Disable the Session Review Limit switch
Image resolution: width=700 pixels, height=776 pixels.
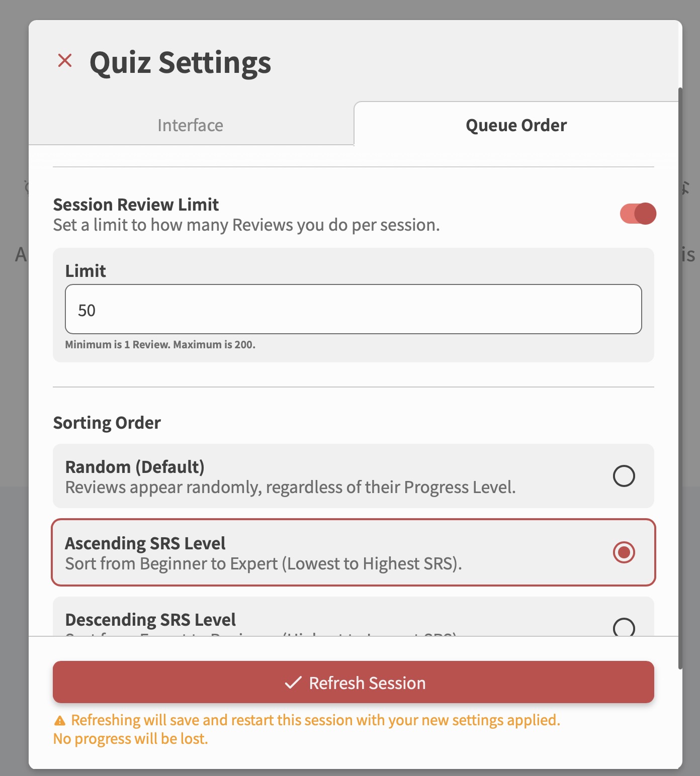638,214
